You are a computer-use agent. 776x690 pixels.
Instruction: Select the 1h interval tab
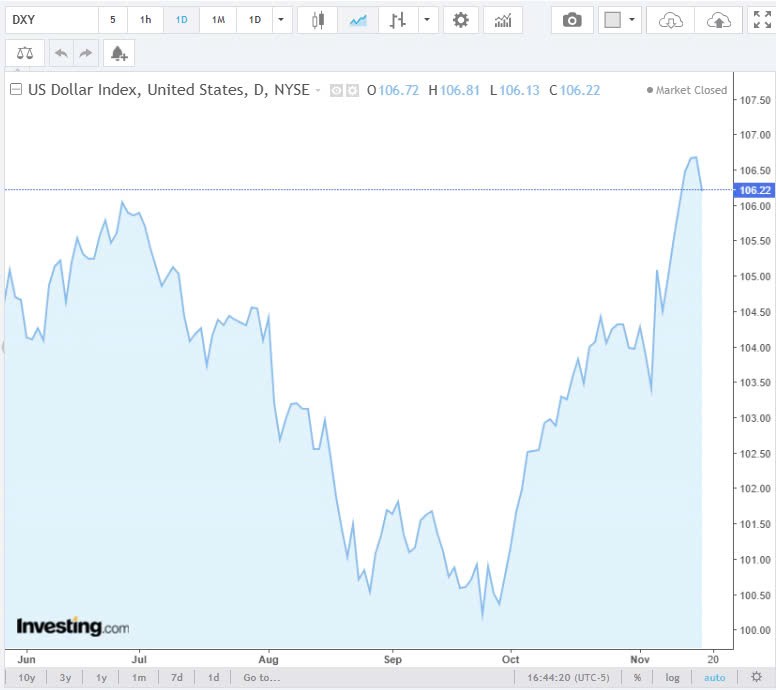[146, 20]
